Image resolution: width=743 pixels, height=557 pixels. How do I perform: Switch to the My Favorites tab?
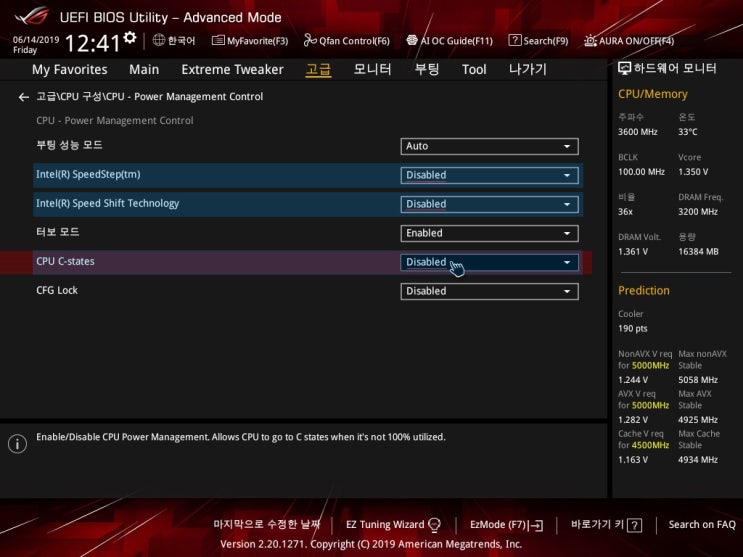(70, 69)
